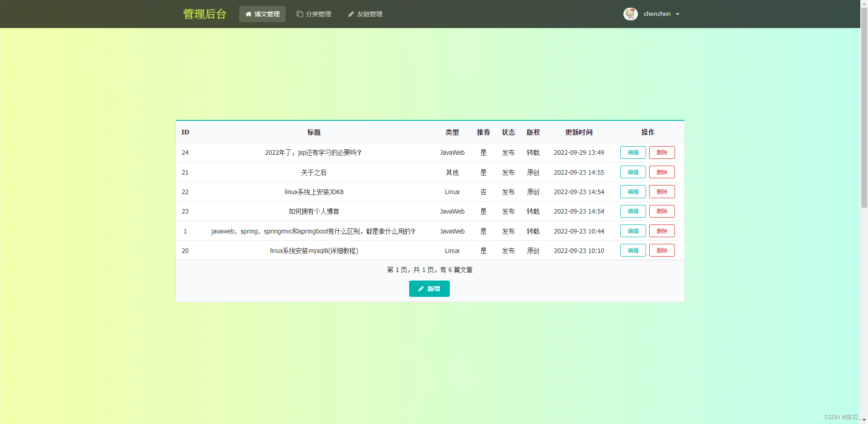Open the 分类管理 navigation tab
Viewport: 868px width, 424px height.
coord(314,14)
